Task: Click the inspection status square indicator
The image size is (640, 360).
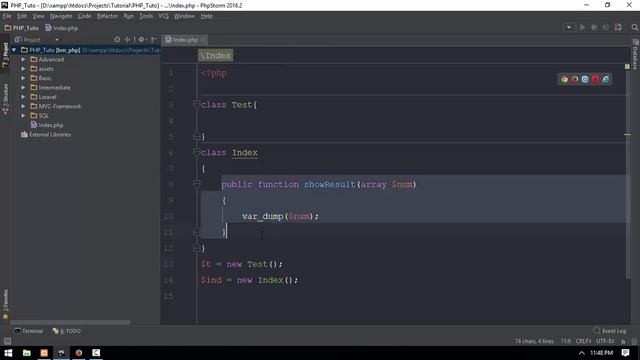Action: pos(627,67)
